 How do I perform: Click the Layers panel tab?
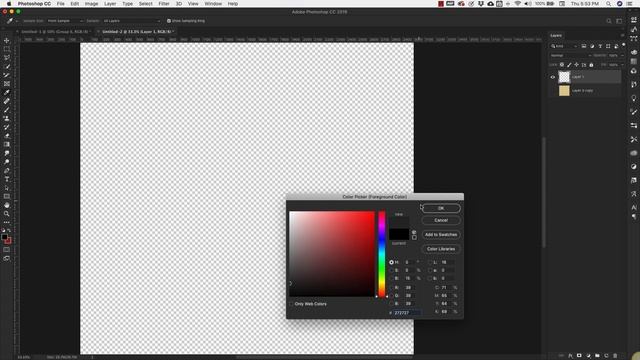(x=556, y=36)
